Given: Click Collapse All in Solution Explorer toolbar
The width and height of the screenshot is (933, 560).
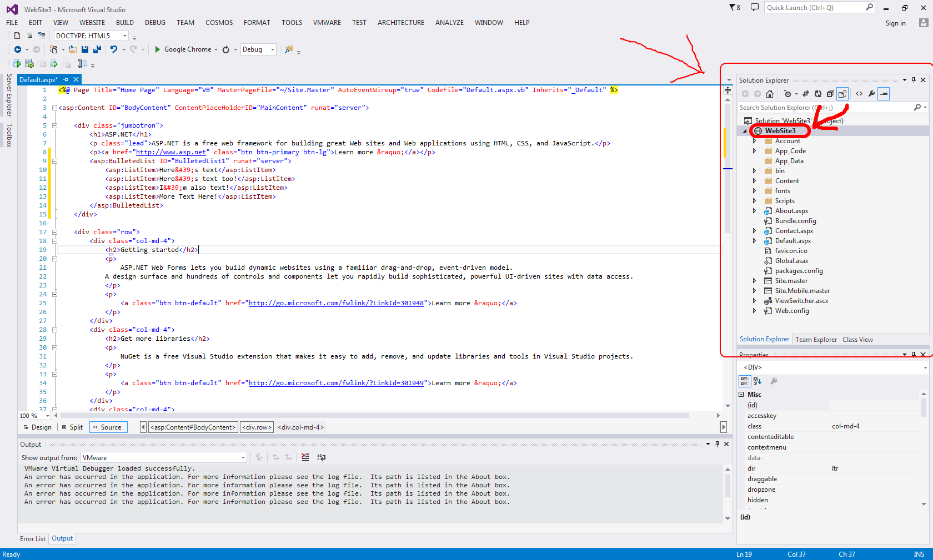Looking at the screenshot, I should tap(830, 94).
